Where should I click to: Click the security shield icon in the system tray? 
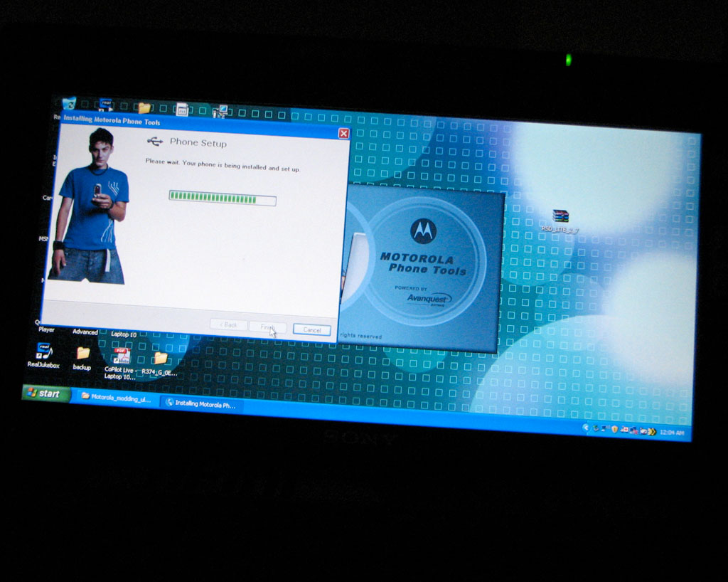pyautogui.click(x=614, y=429)
